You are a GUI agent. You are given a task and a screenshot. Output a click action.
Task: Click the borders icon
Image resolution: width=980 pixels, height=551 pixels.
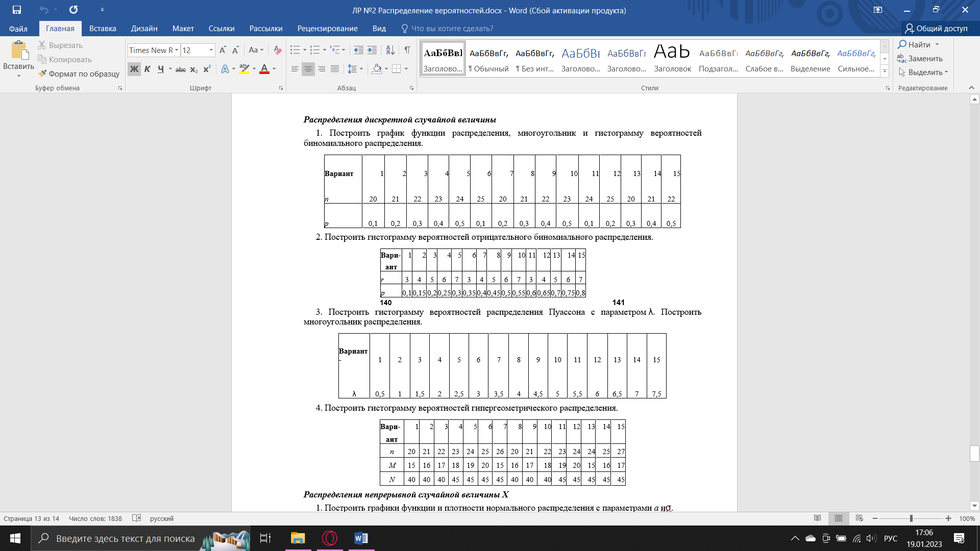397,69
